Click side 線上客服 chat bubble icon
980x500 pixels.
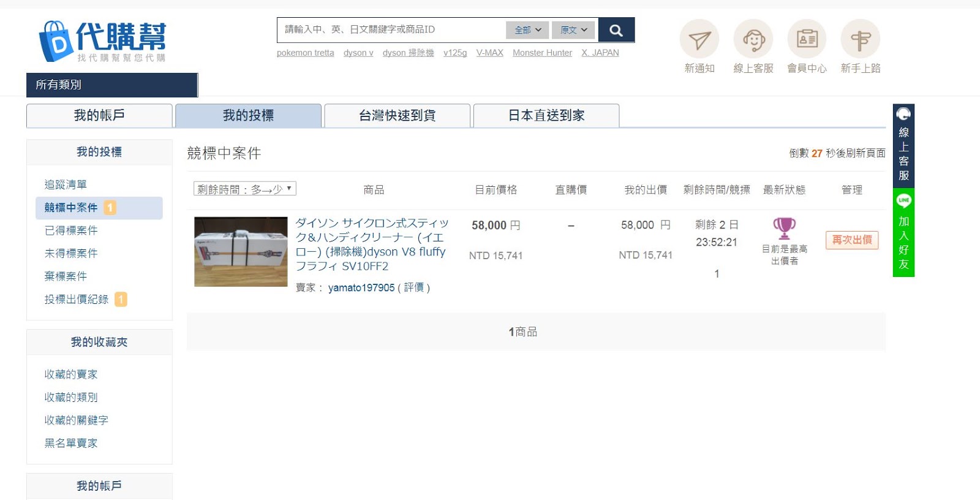903,114
